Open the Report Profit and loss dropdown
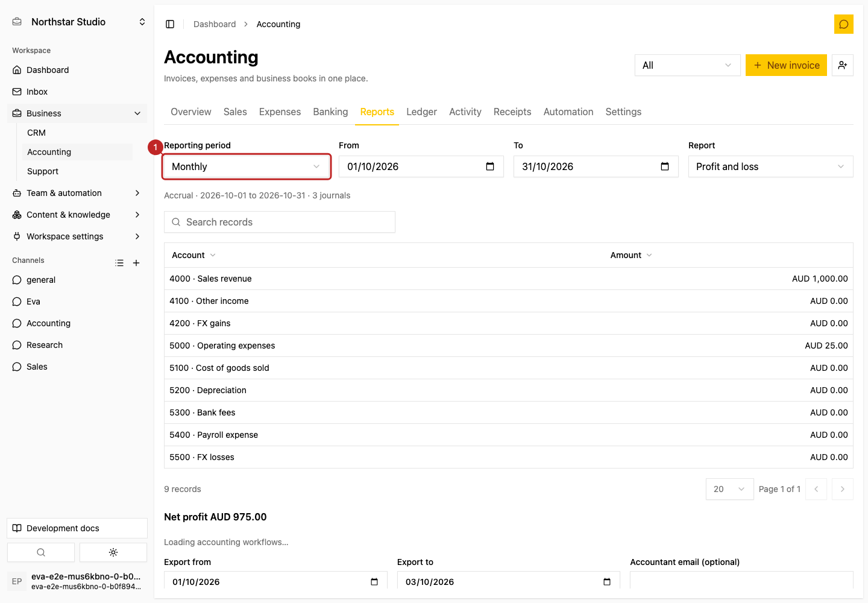This screenshot has width=868, height=603. point(771,166)
